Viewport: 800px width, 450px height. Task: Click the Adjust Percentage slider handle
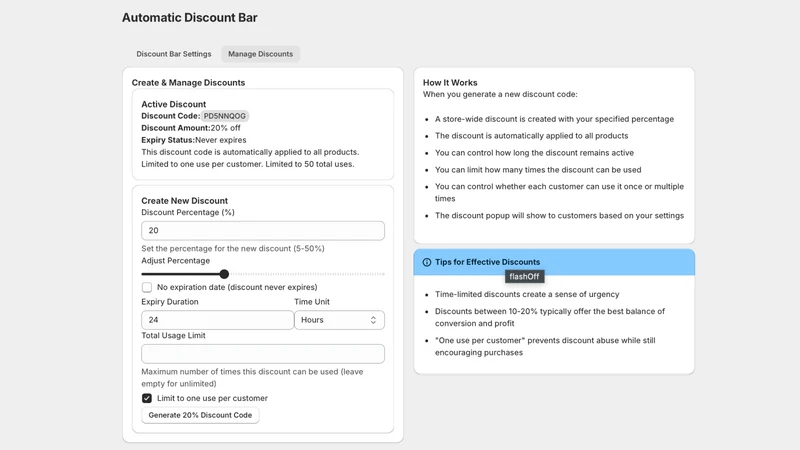224,274
